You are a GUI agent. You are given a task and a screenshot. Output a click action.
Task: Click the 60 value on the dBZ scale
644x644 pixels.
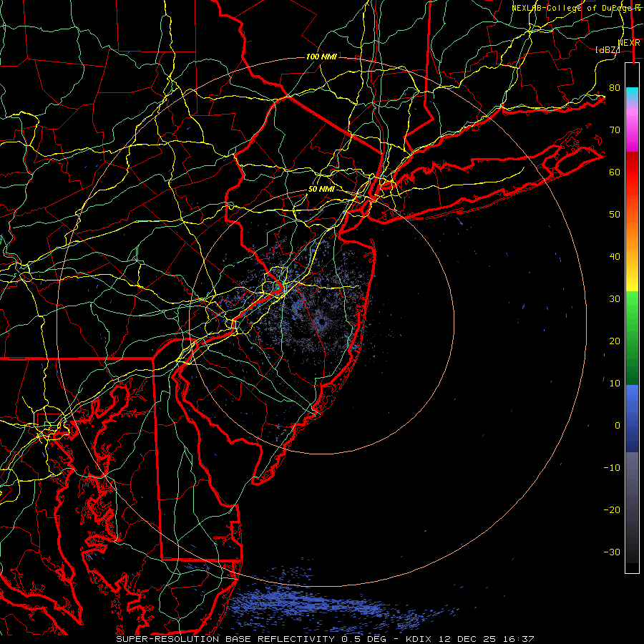coord(615,172)
